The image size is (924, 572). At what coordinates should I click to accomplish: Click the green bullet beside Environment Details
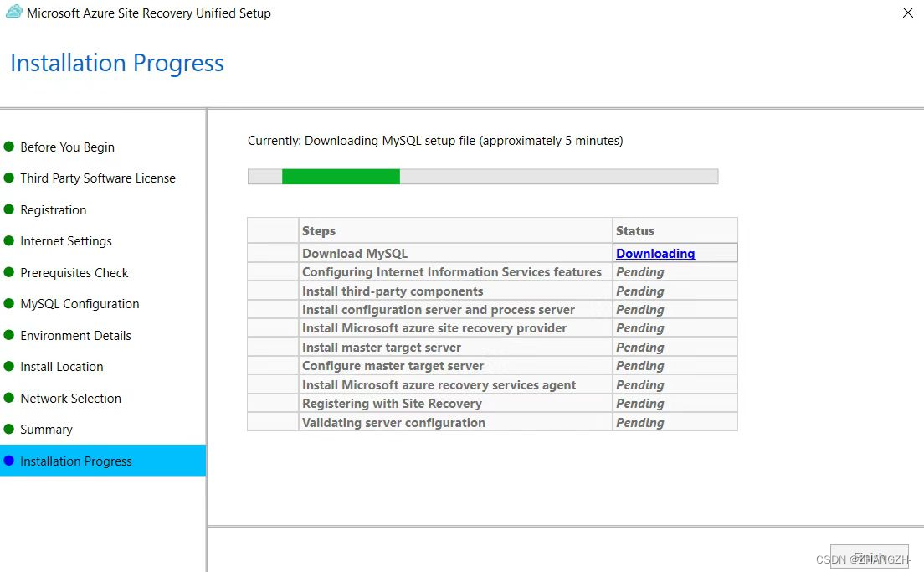9,335
